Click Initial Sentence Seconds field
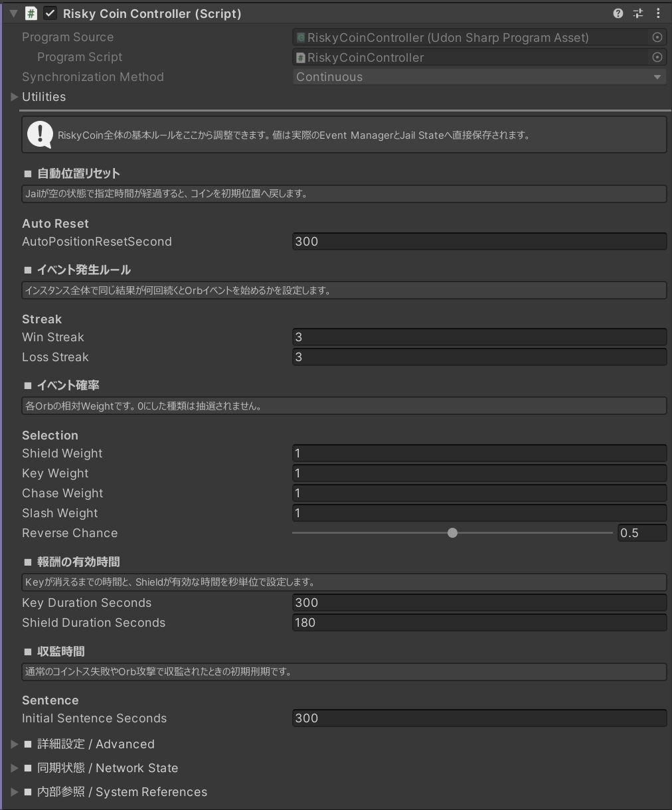 [x=479, y=718]
